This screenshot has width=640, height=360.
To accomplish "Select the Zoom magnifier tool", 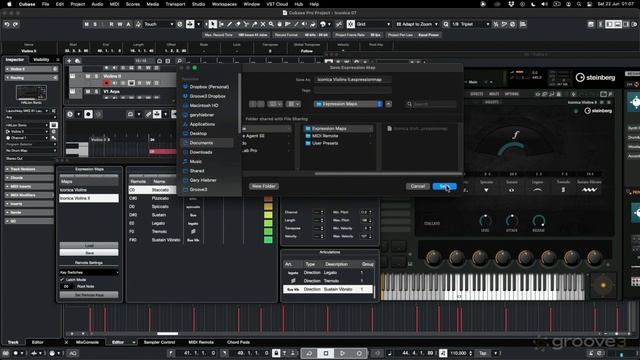I will click(271, 24).
